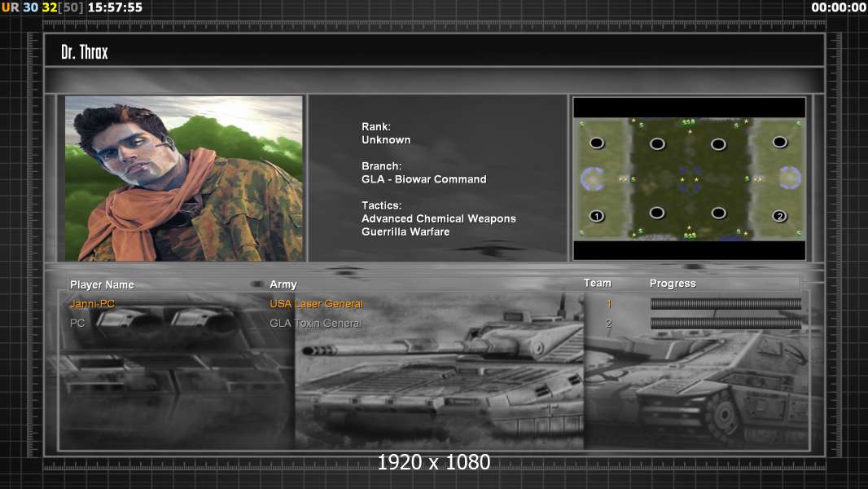Click the 'Dr. Thrax' title text
868x489 pixels.
(x=84, y=52)
